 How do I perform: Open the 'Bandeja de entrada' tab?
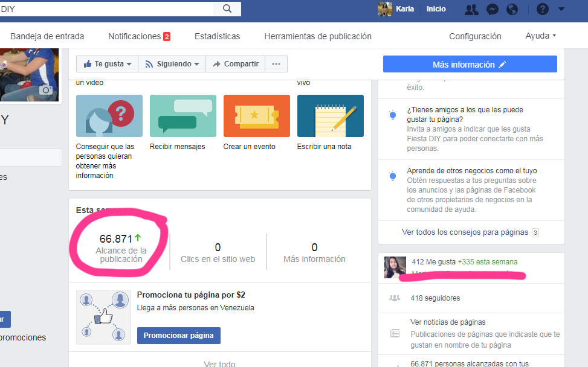point(47,36)
